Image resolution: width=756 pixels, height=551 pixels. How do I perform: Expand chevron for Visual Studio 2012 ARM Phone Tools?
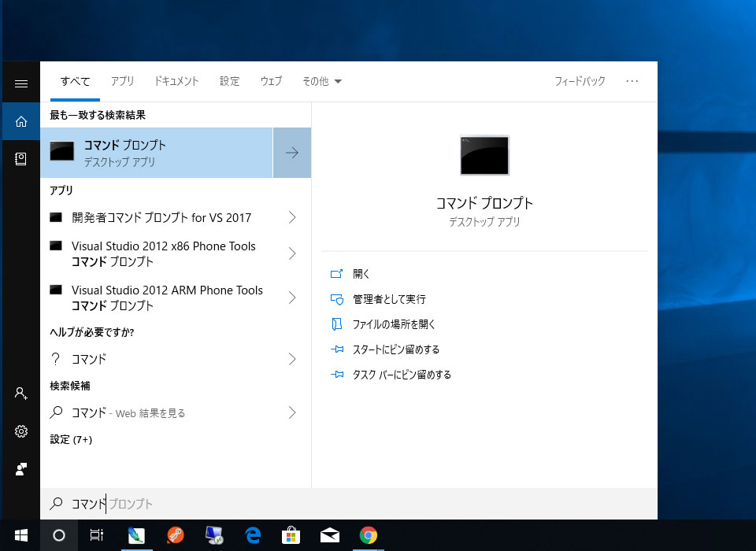click(292, 298)
